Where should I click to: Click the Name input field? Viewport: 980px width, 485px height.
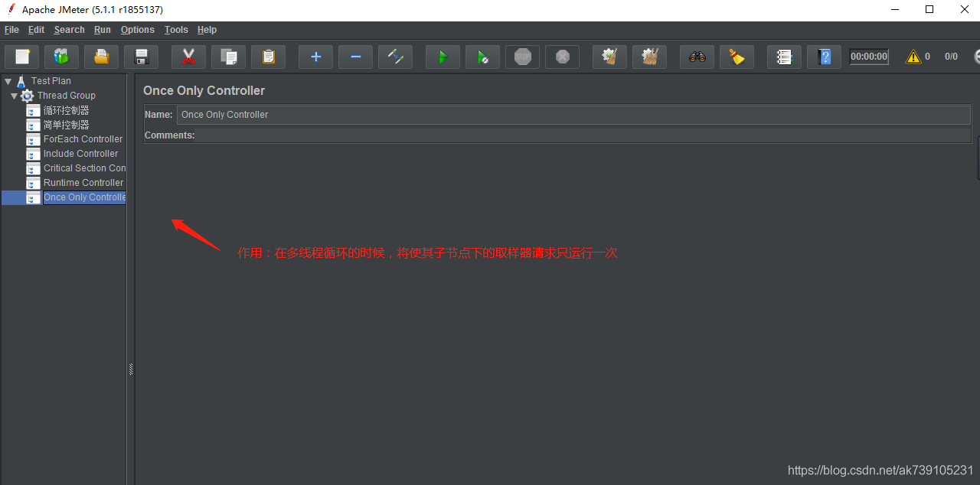573,115
